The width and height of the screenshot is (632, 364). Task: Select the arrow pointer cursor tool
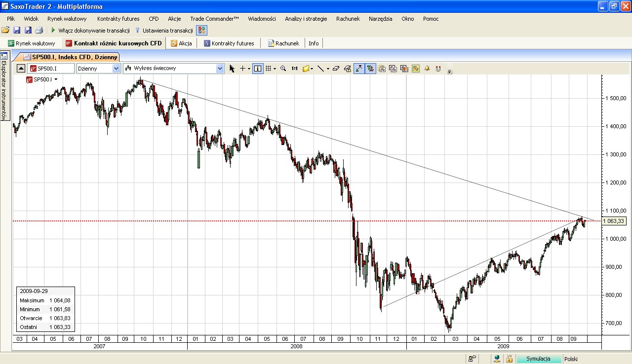[232, 69]
